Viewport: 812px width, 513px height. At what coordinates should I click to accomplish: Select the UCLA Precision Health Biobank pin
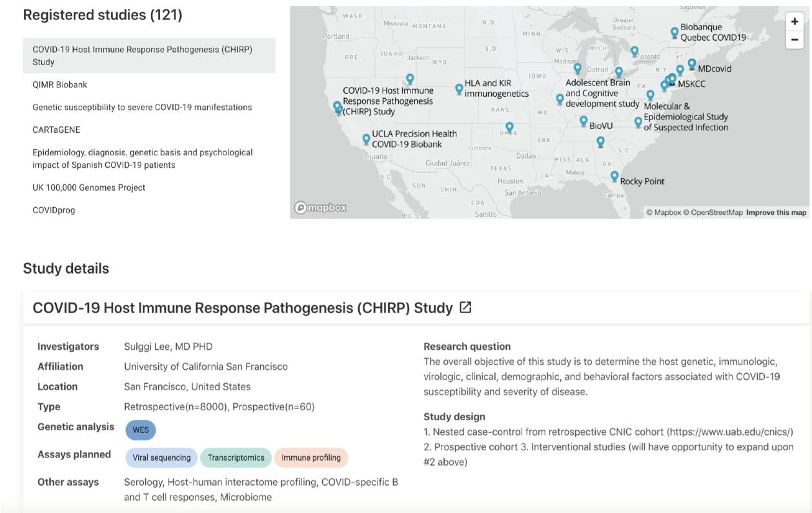click(366, 139)
